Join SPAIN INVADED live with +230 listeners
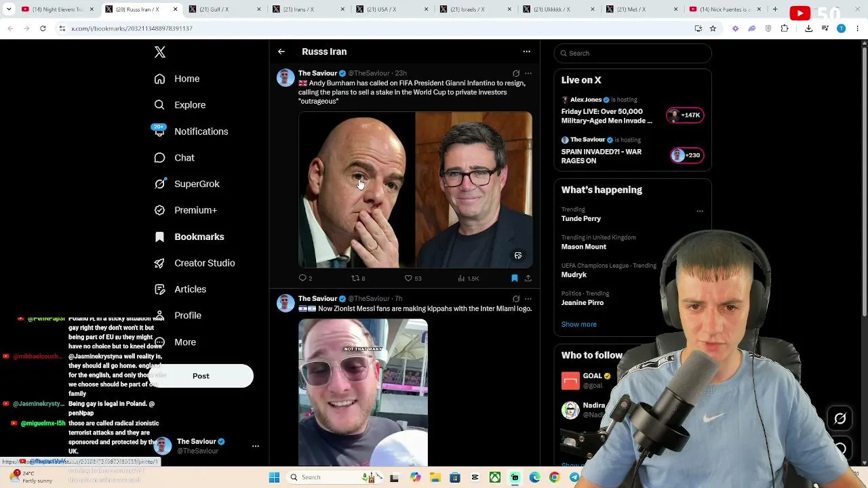The width and height of the screenshot is (868, 488). coord(686,155)
